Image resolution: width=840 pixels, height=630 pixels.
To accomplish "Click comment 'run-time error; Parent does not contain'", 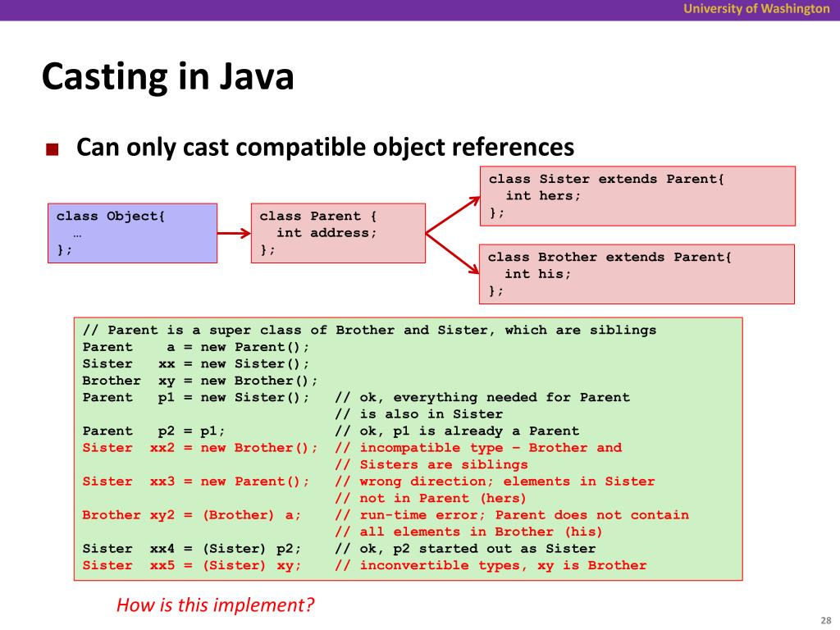I will [512, 515].
